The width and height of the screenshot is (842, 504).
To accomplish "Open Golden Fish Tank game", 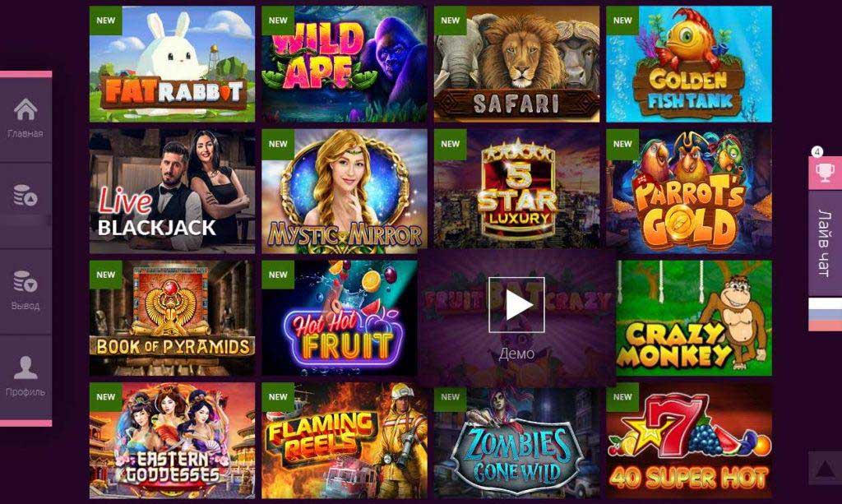I will pos(689,64).
